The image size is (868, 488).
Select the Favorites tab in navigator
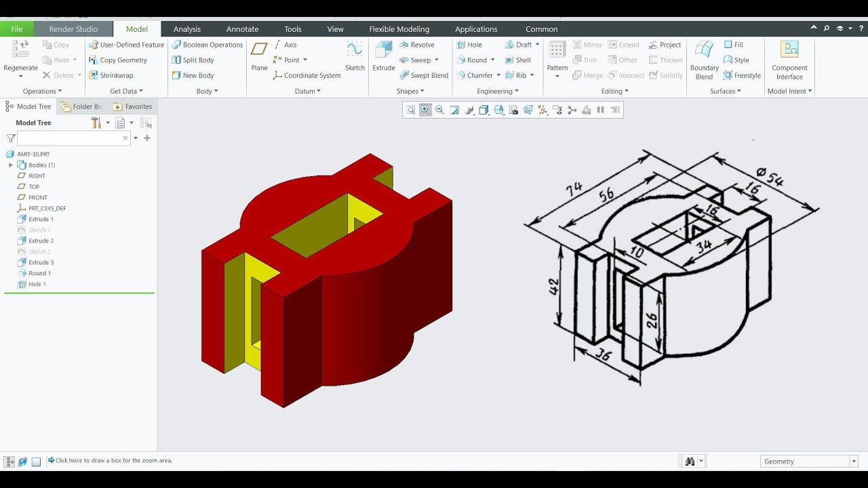133,106
